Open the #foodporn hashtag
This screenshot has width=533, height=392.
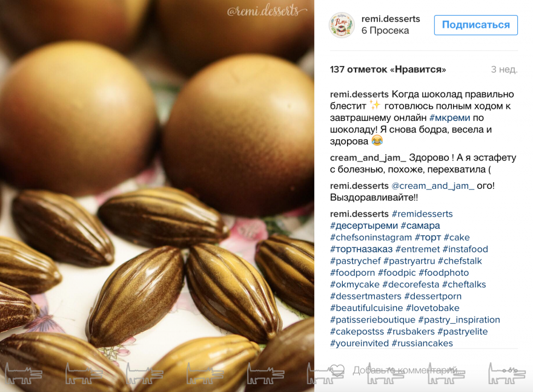(353, 273)
